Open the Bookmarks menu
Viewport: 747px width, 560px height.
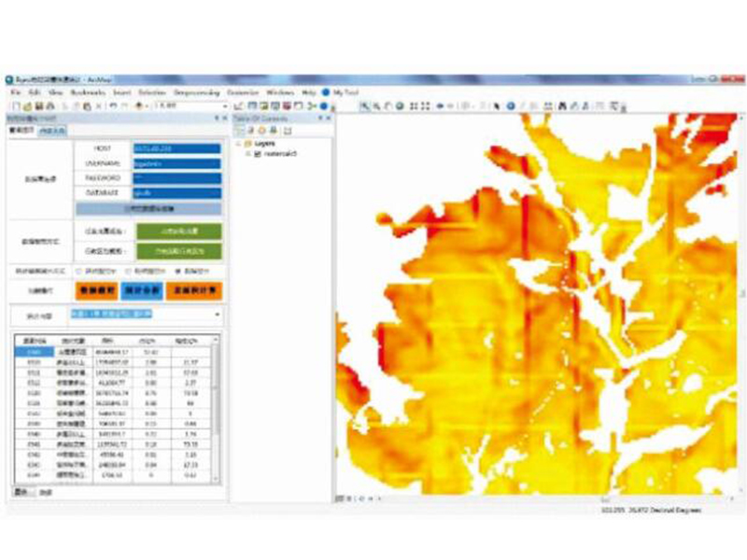88,92
